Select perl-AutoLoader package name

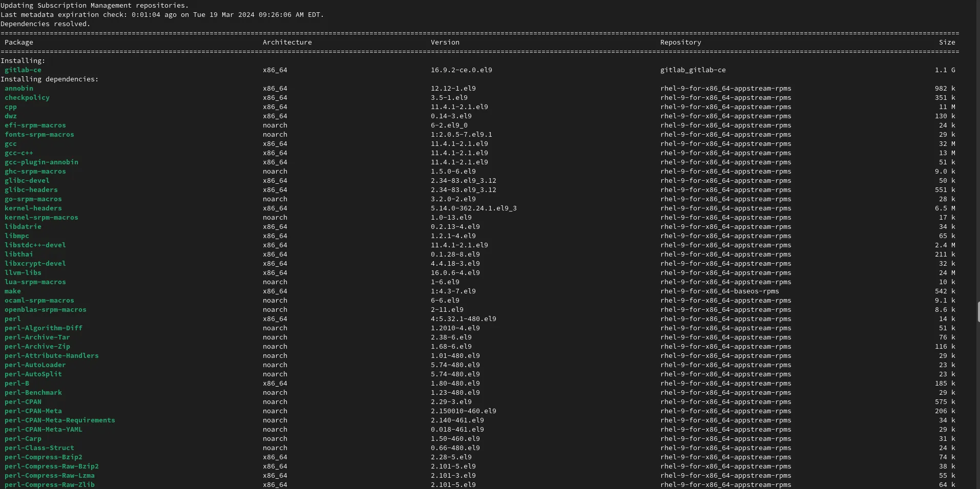35,365
